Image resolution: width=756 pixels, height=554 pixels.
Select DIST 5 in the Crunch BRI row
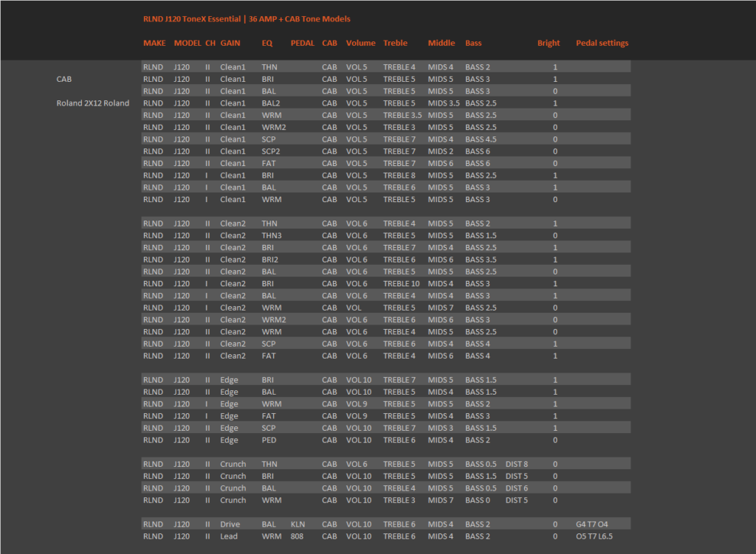point(516,477)
